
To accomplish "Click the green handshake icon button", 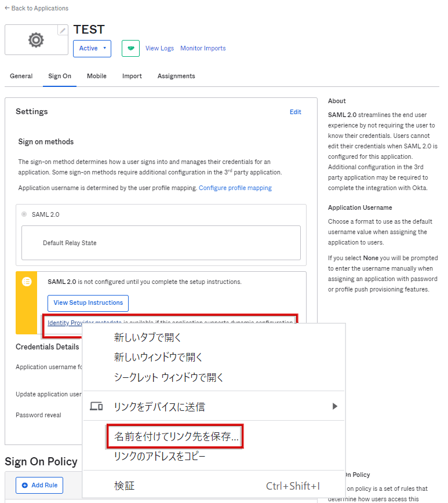I will (x=130, y=49).
